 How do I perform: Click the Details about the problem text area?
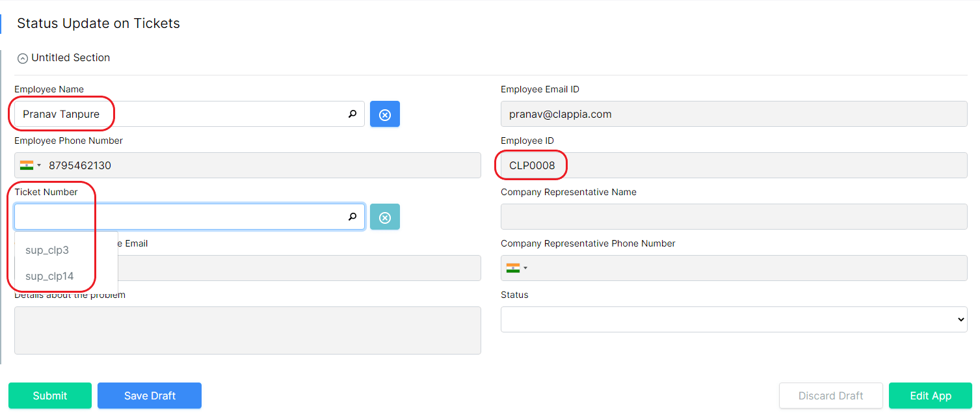click(x=247, y=330)
